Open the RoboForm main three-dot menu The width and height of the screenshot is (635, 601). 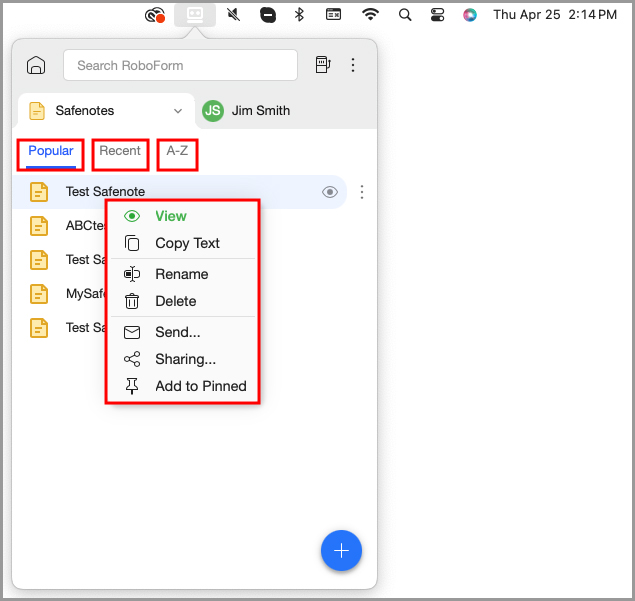pyautogui.click(x=353, y=65)
